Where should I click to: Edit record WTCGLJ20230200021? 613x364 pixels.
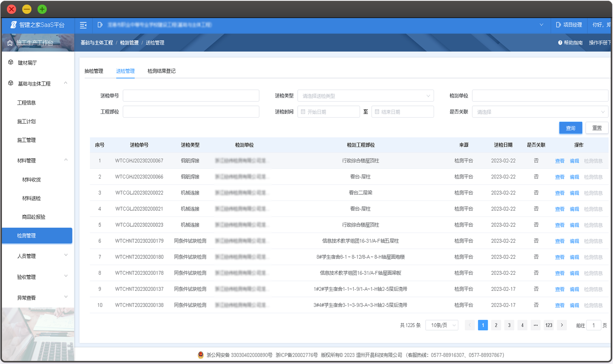click(x=574, y=209)
